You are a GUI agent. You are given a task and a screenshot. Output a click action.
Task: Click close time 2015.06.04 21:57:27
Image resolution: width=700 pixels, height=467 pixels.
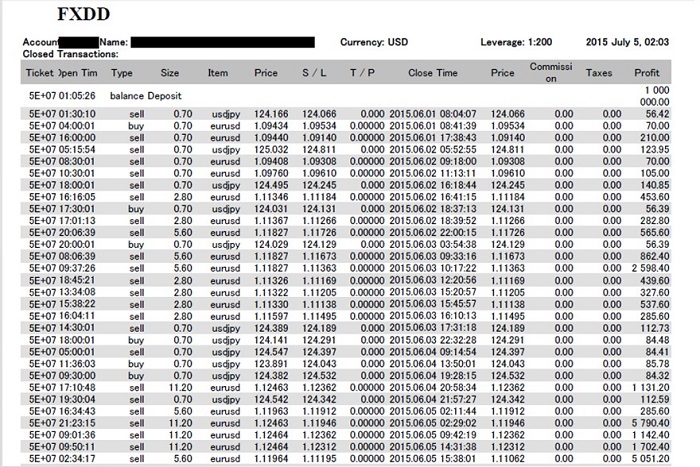click(433, 399)
